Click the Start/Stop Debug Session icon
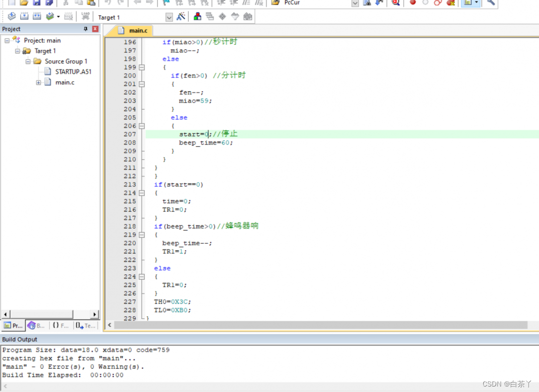The width and height of the screenshot is (539, 392). click(396, 2)
